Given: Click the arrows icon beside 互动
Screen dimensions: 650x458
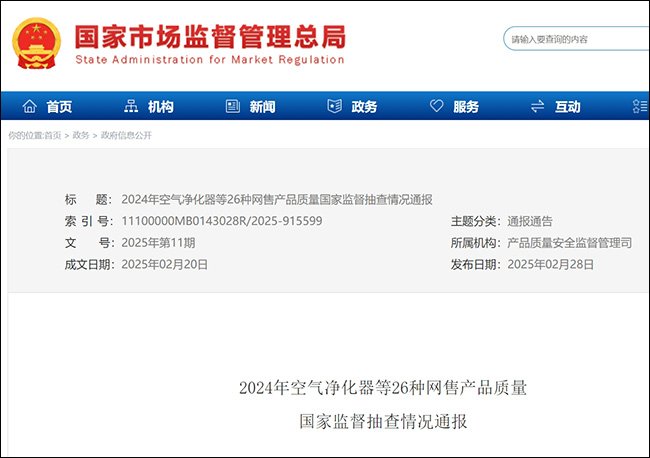Looking at the screenshot, I should [538, 106].
